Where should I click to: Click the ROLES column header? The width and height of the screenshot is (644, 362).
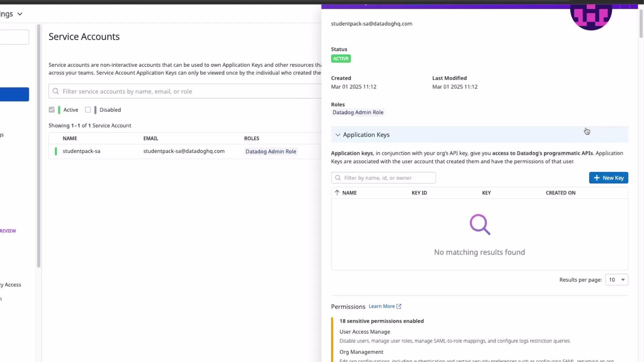click(x=252, y=138)
